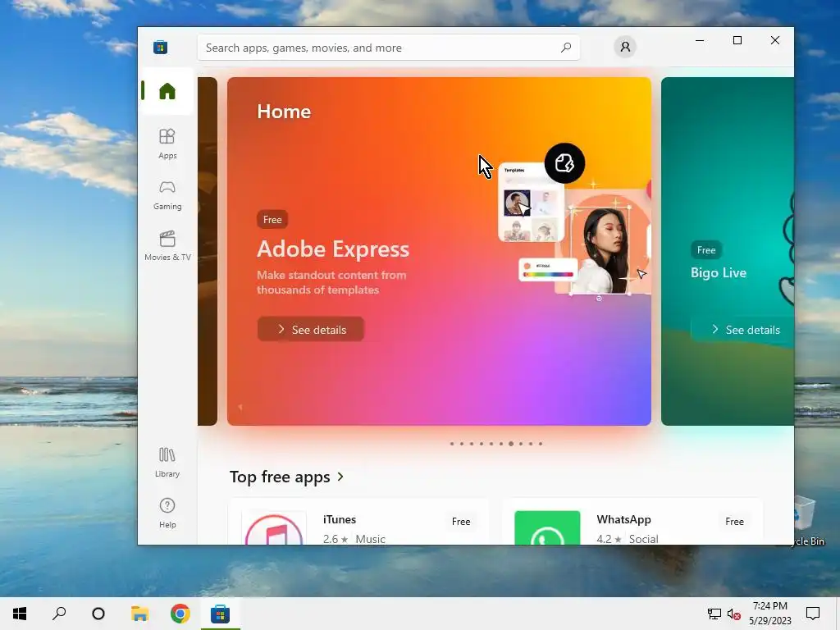Open the Adobe Express title
This screenshot has width=840, height=630.
[333, 249]
